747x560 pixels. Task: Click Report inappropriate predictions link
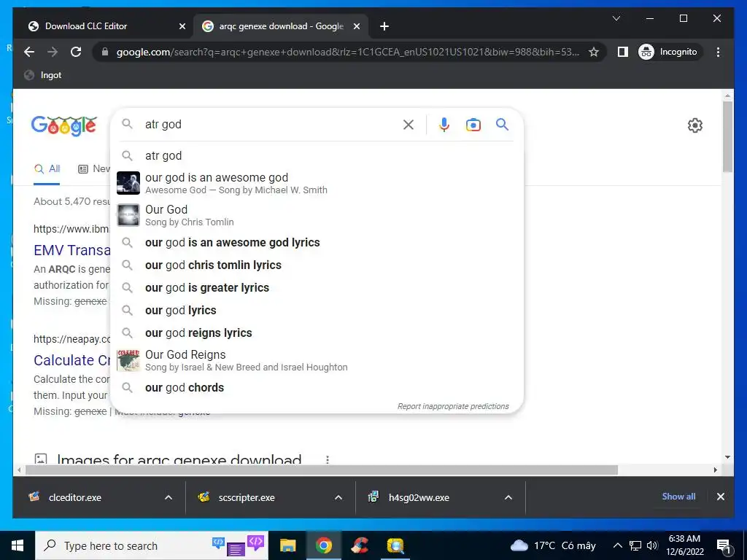(453, 406)
